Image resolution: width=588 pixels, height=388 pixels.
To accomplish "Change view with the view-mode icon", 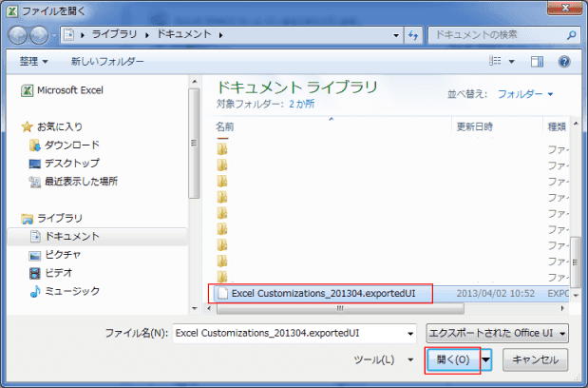I will 495,61.
